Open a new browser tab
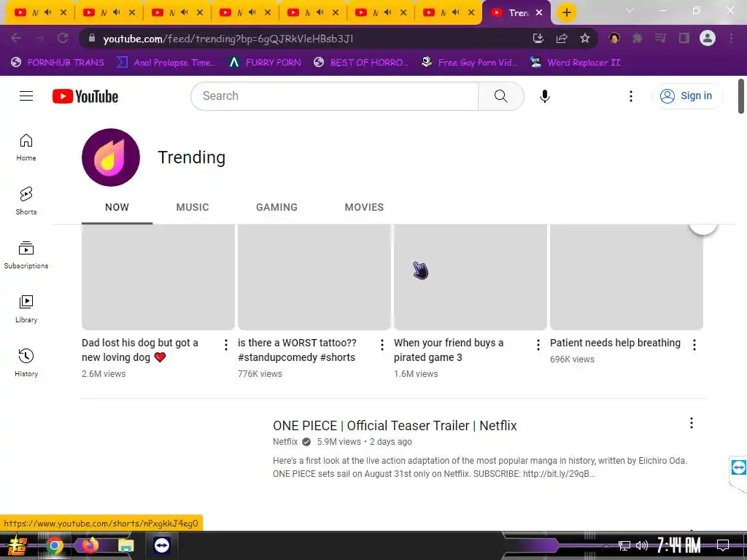This screenshot has width=747, height=560. coord(566,12)
